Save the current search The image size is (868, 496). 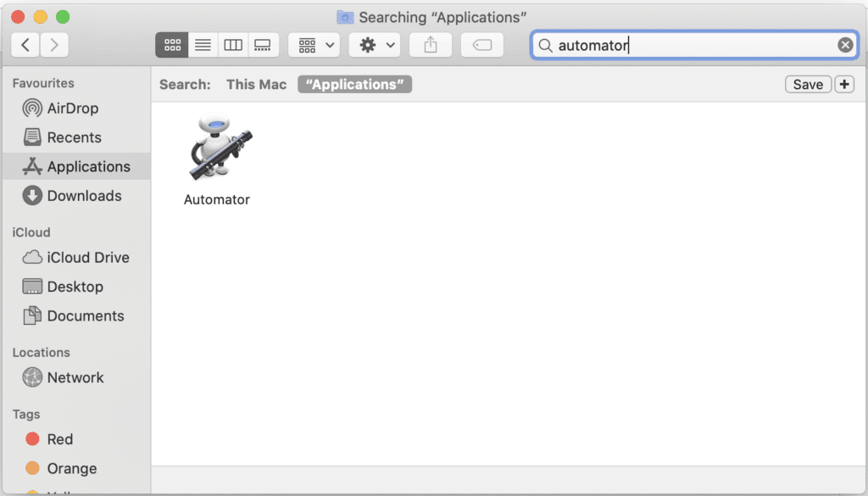pos(808,84)
